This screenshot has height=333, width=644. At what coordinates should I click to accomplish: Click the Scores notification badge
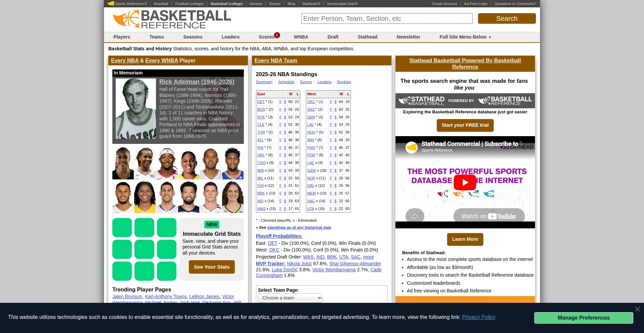click(x=277, y=35)
